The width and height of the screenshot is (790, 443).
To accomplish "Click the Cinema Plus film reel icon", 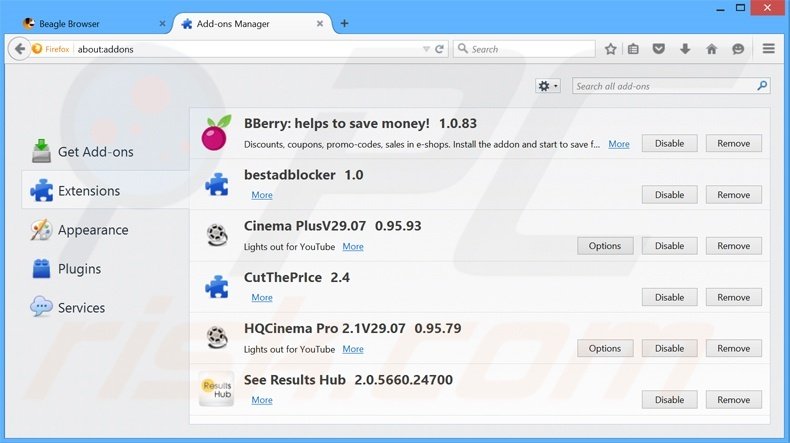I will click(x=217, y=235).
